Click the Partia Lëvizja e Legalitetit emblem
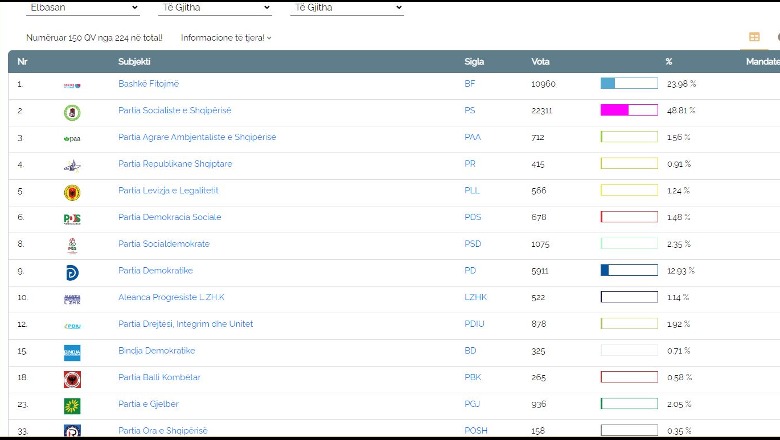The width and height of the screenshot is (780, 440). click(71, 191)
